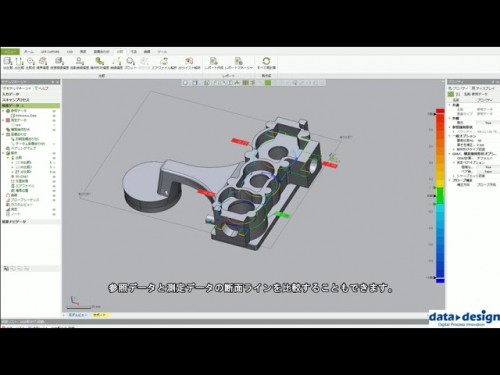Open the 境界偏差 tool
Image resolution: width=500 pixels, height=375 pixels.
pyautogui.click(x=43, y=63)
